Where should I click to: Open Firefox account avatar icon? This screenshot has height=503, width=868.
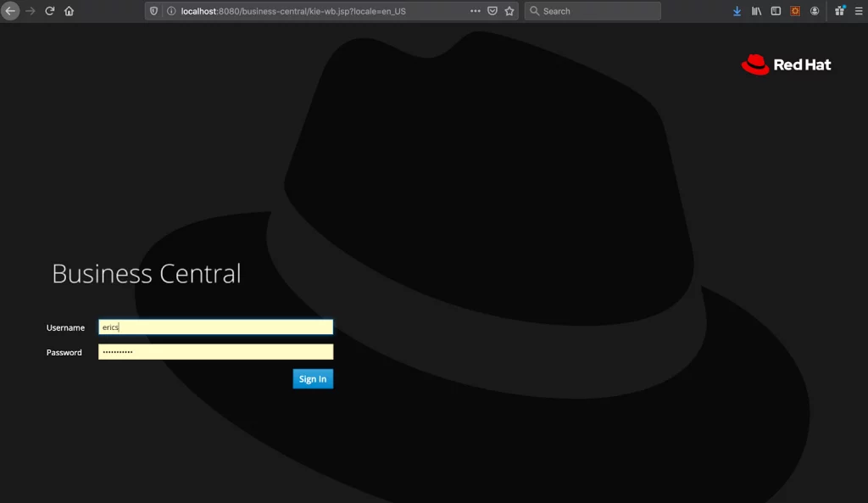point(815,11)
